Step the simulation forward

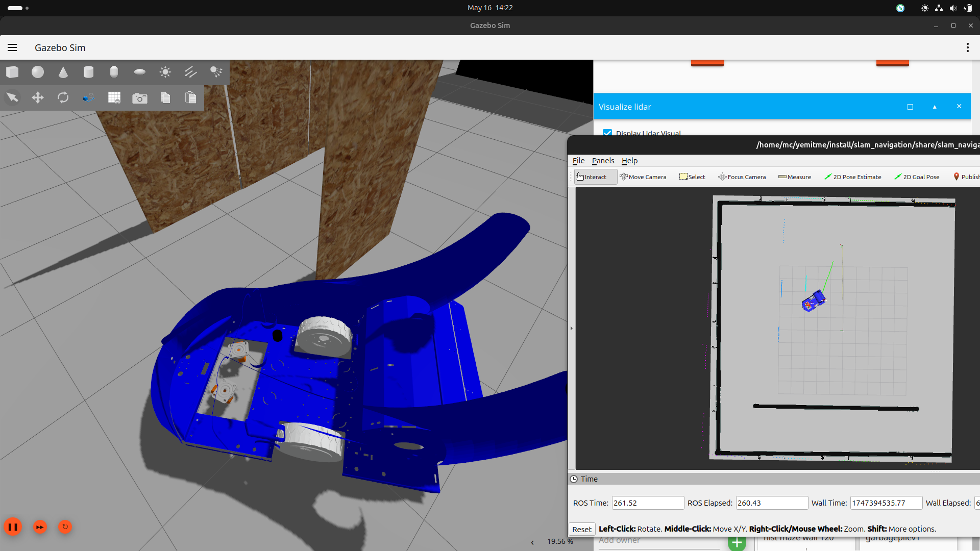point(40,527)
